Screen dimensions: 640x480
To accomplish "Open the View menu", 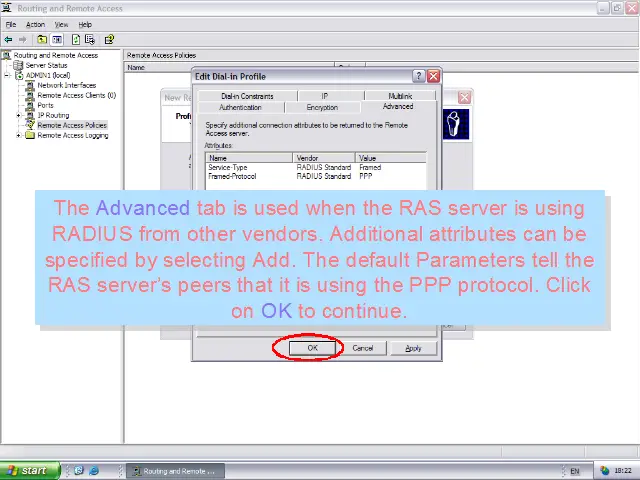I will point(62,24).
